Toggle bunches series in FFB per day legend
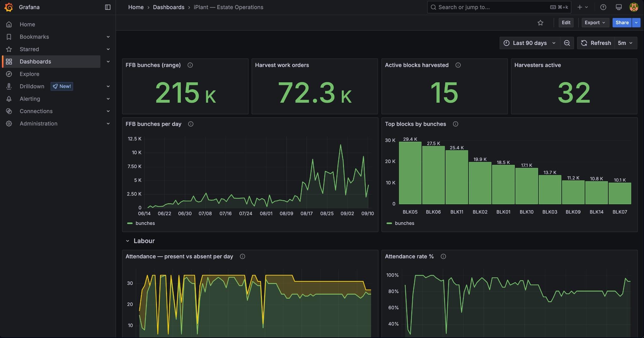The image size is (644, 338). click(141, 223)
